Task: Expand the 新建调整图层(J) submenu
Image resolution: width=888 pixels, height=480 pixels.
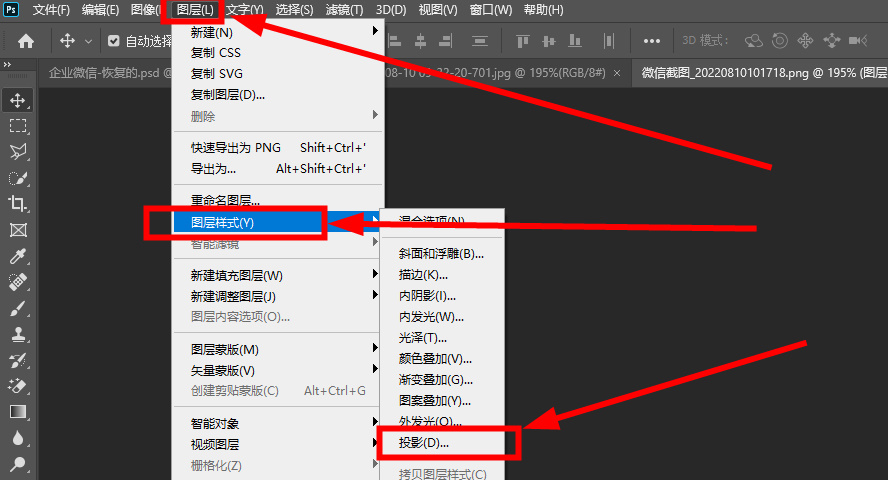Action: [375, 295]
